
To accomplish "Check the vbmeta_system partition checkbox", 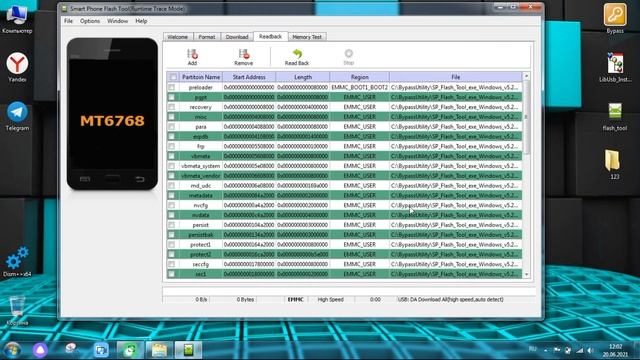I will pos(171,166).
